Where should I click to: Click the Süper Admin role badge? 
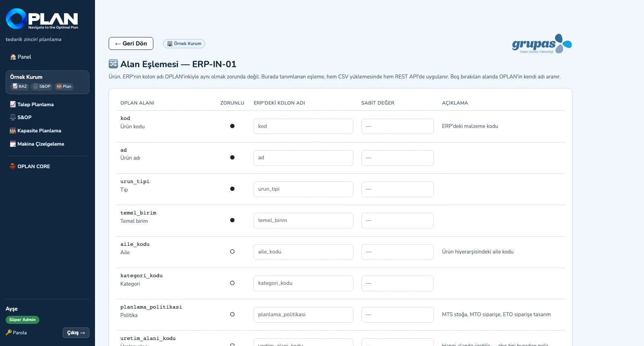coord(23,320)
